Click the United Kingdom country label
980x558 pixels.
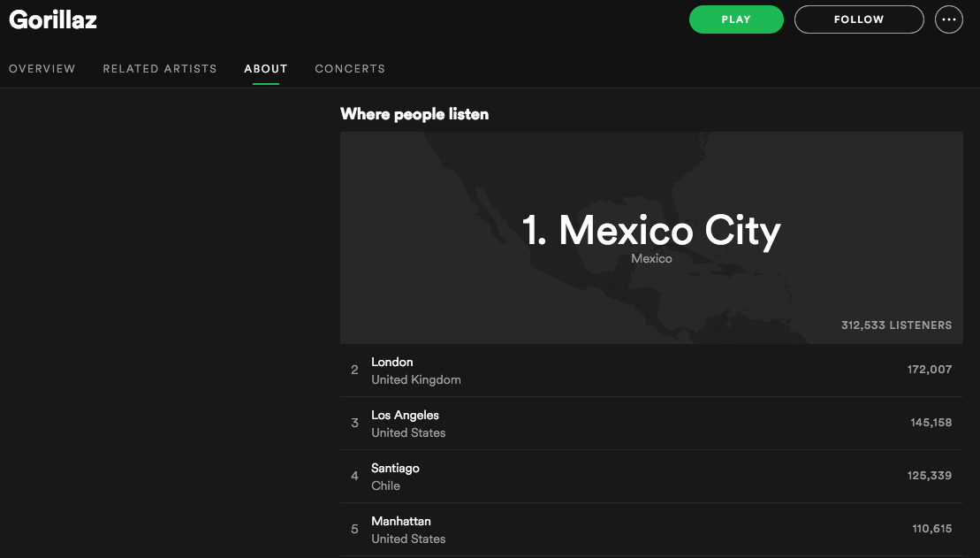(415, 379)
